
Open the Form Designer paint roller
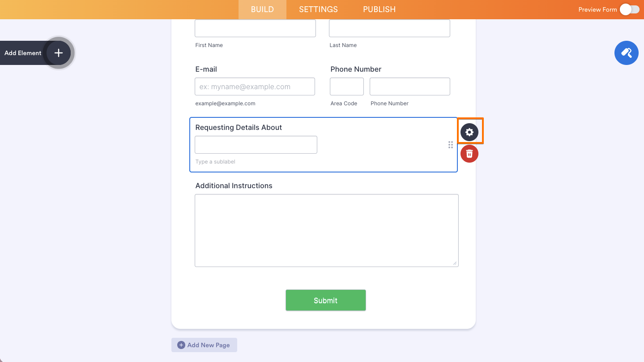(x=626, y=52)
